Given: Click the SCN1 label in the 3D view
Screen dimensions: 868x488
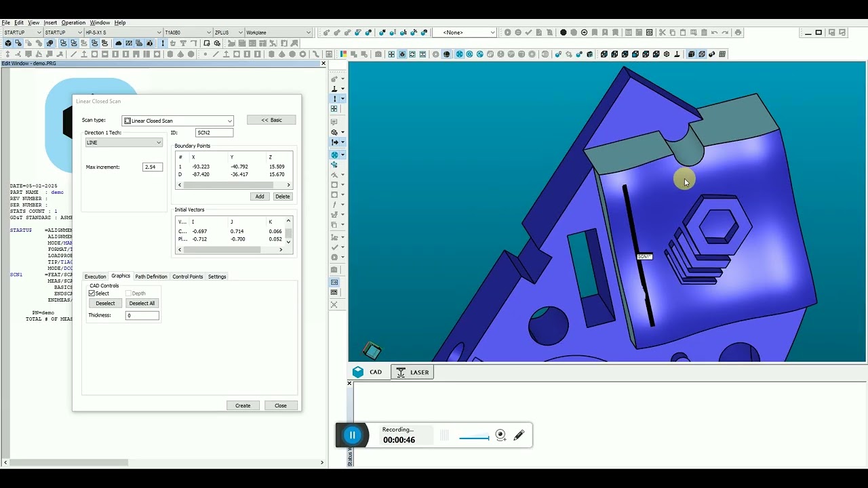Looking at the screenshot, I should click(644, 256).
